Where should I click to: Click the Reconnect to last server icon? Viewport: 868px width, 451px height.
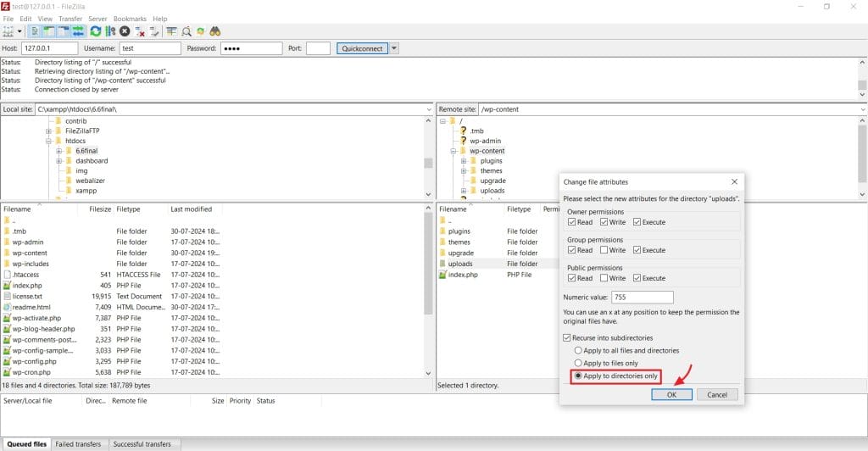tap(154, 31)
